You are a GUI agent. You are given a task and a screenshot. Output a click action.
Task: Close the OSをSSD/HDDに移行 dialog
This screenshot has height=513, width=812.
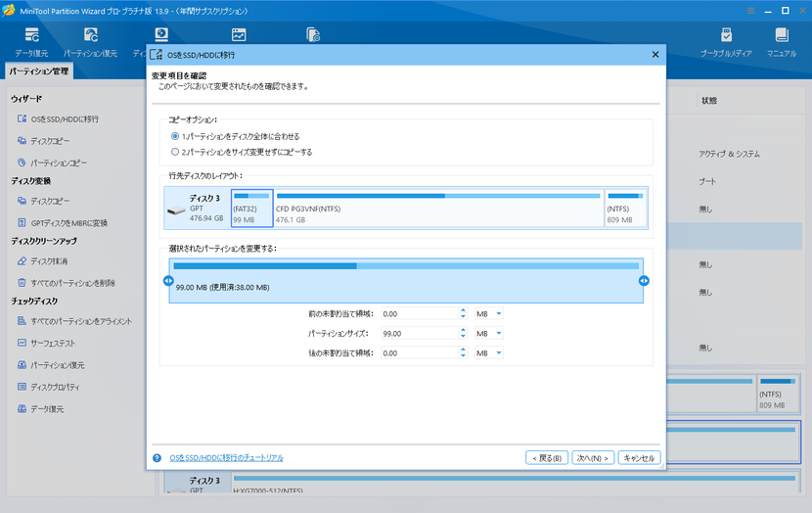(655, 55)
